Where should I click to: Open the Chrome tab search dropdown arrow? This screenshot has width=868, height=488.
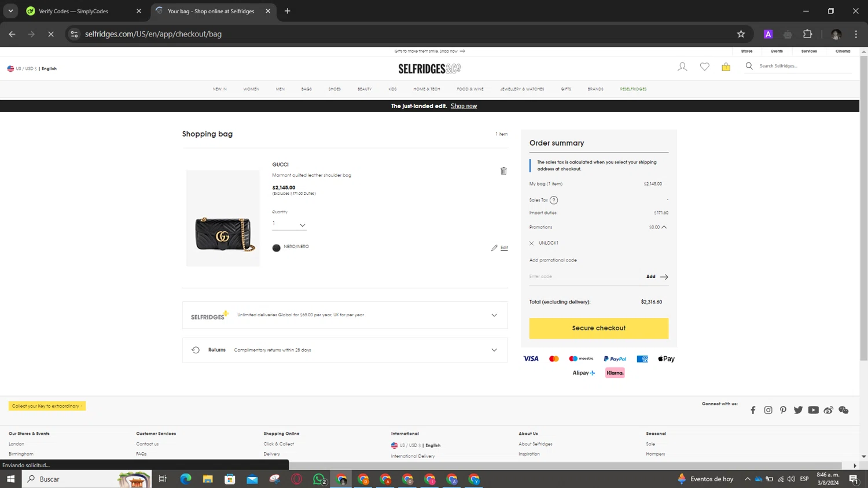10,11
